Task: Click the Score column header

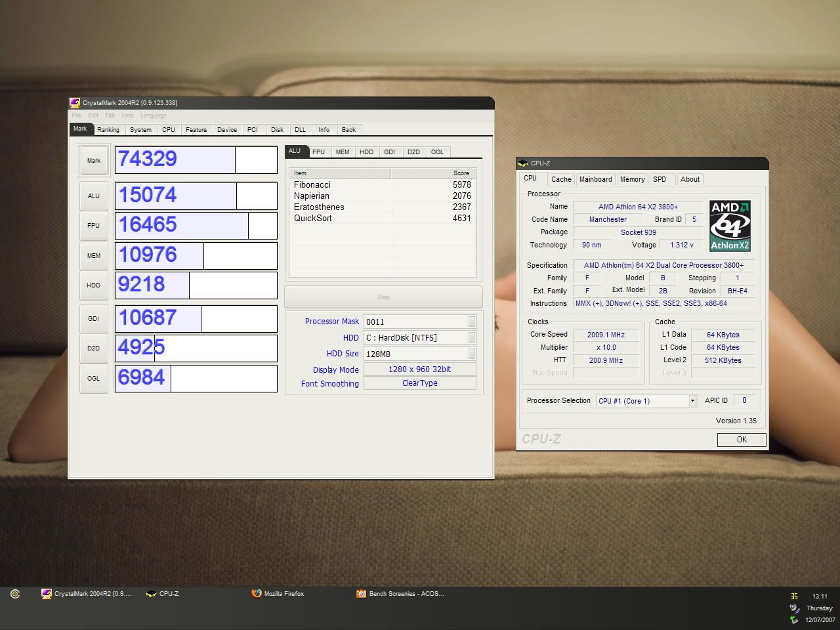Action: tap(433, 173)
